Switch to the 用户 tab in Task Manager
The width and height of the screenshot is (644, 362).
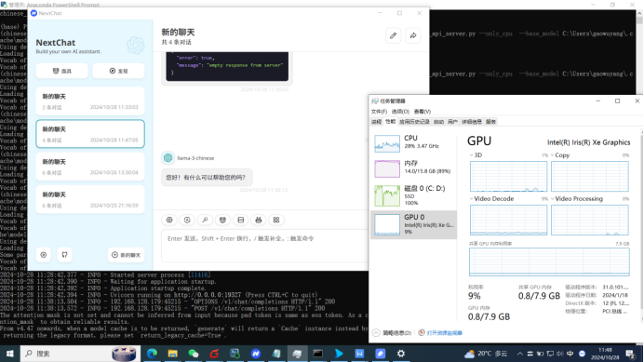[452, 122]
